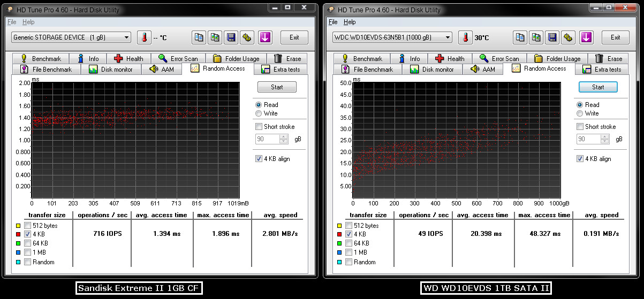
Task: Click the thermometer icon in the left window
Action: click(144, 37)
